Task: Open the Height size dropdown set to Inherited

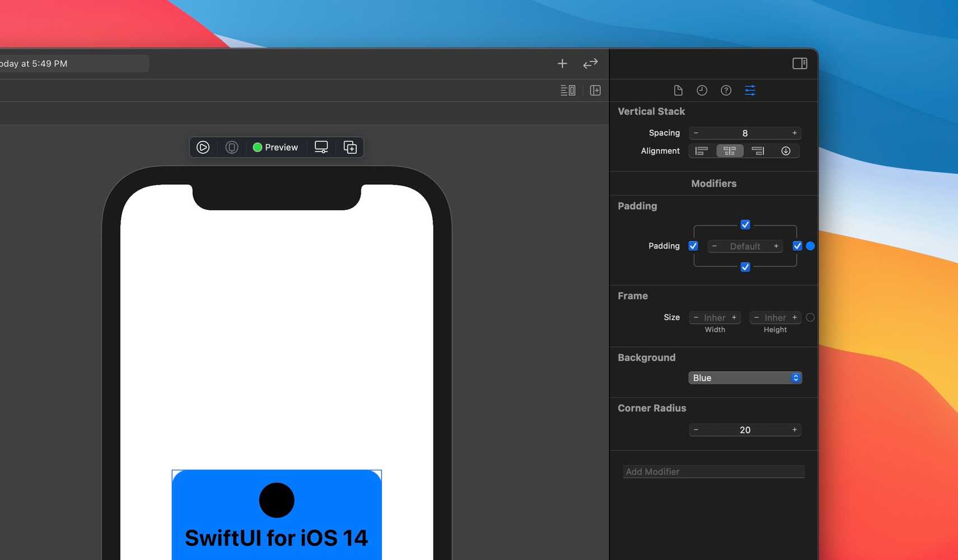Action: coord(774,318)
